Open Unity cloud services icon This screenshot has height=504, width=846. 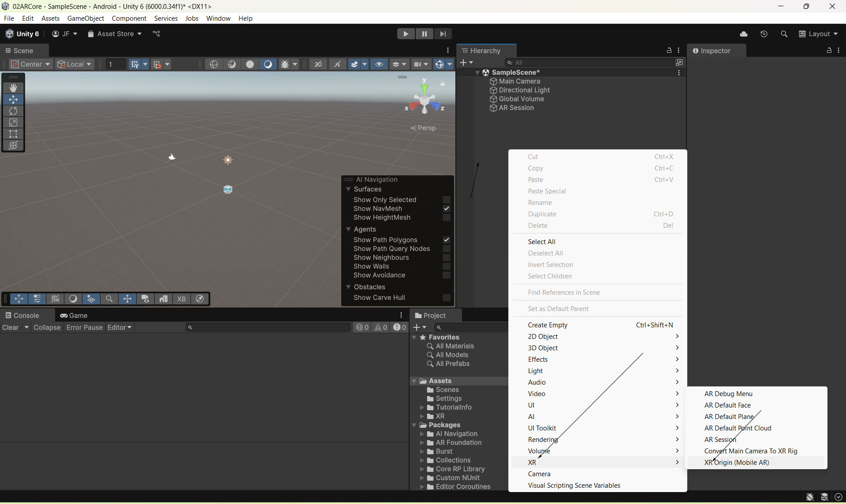click(744, 34)
